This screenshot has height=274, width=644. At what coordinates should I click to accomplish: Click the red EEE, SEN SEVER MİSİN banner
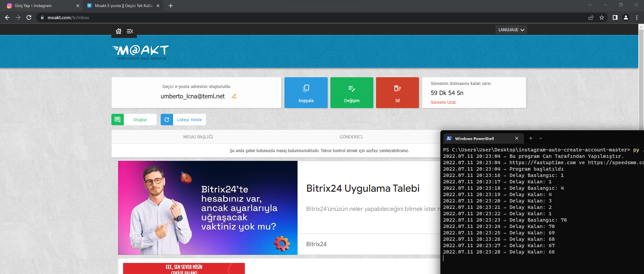pos(184,268)
